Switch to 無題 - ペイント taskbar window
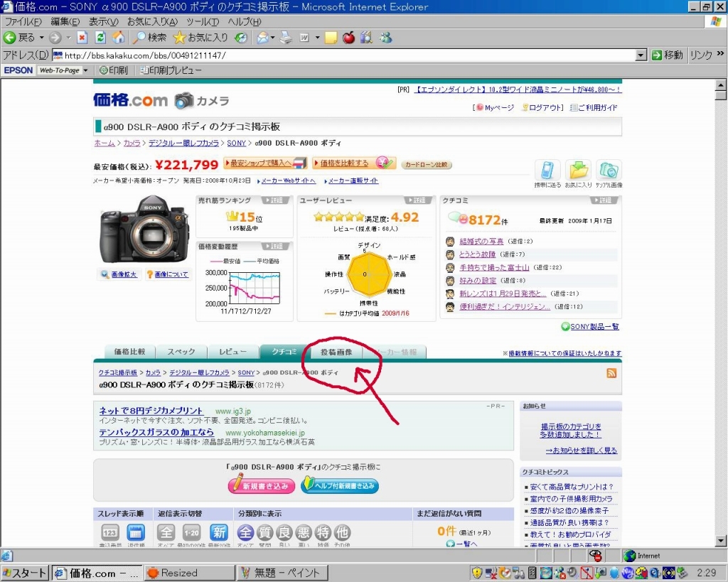Viewport: 728px width, 582px height. pos(282,573)
